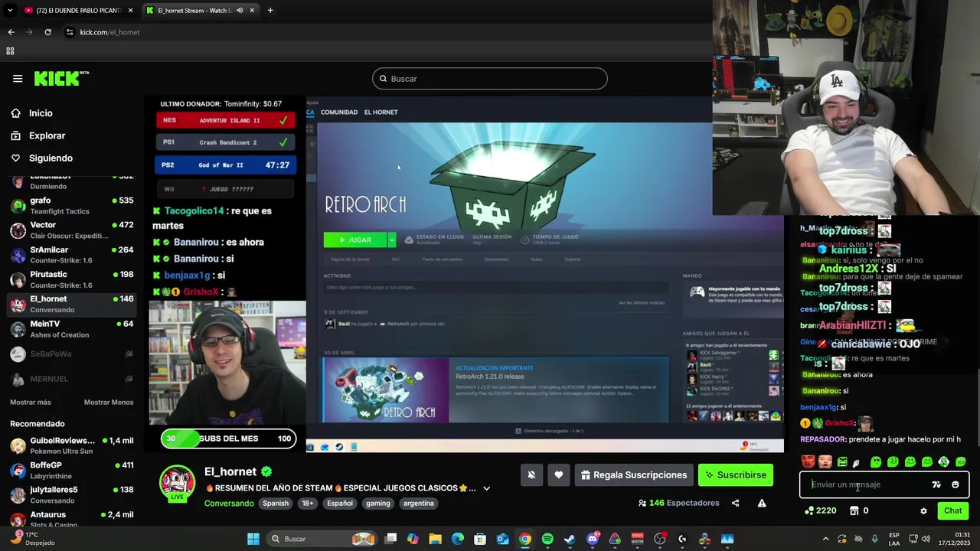Viewport: 980px width, 551px height.
Task: Open offline SeBaPoWa channel
Action: 72,354
